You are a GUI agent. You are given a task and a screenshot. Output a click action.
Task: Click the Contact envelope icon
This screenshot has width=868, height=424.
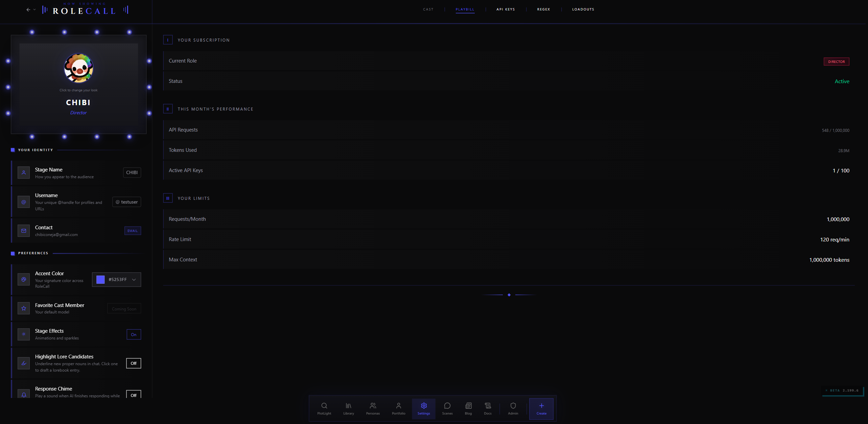click(x=24, y=231)
